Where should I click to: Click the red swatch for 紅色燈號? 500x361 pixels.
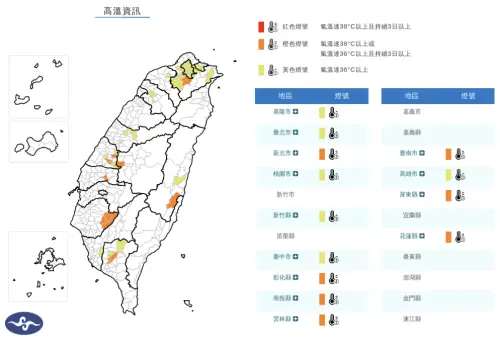261,27
